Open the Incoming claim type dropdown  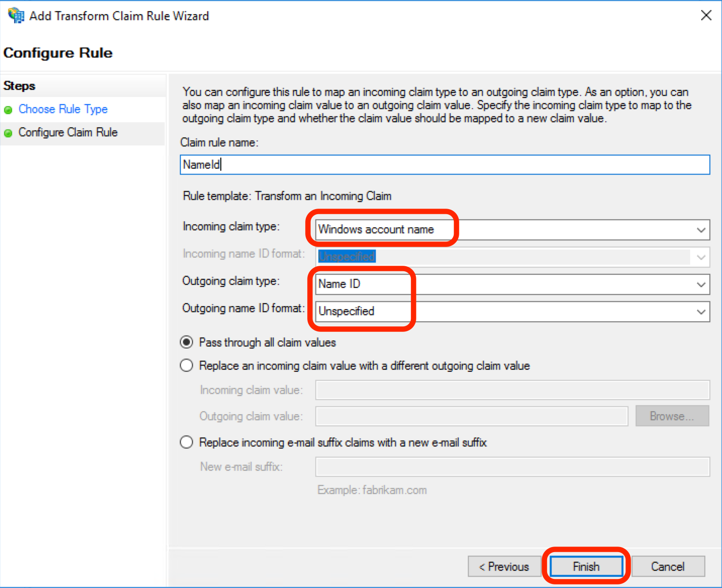pos(701,230)
